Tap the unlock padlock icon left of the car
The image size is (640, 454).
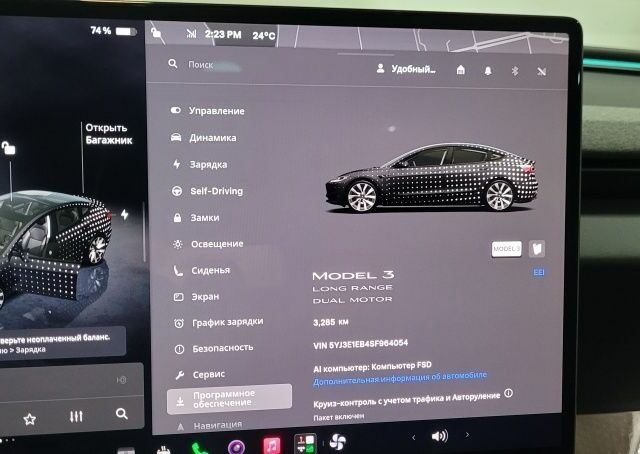click(x=8, y=148)
